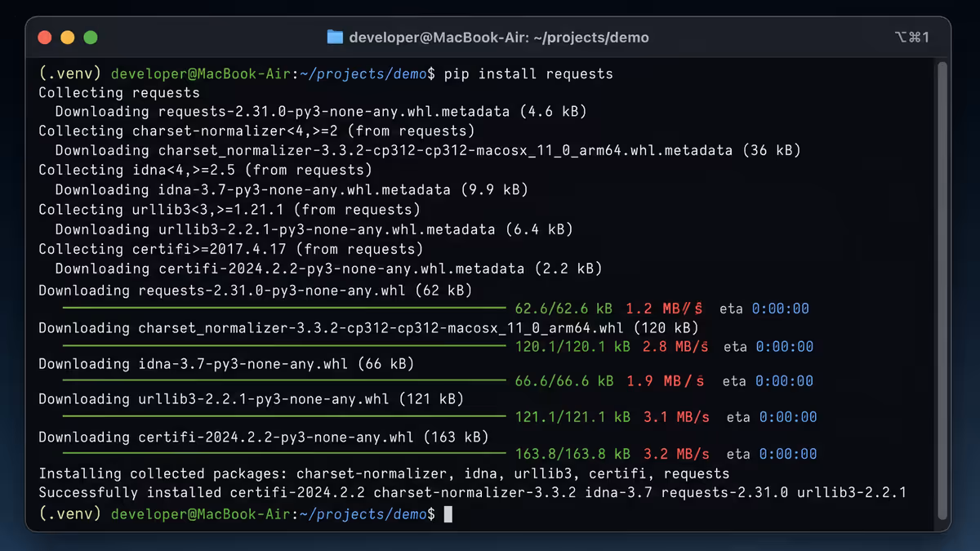980x551 pixels.
Task: Click 'Downloading idna-3.7-py3-none-any.whl (66 kB)' line
Action: click(226, 364)
